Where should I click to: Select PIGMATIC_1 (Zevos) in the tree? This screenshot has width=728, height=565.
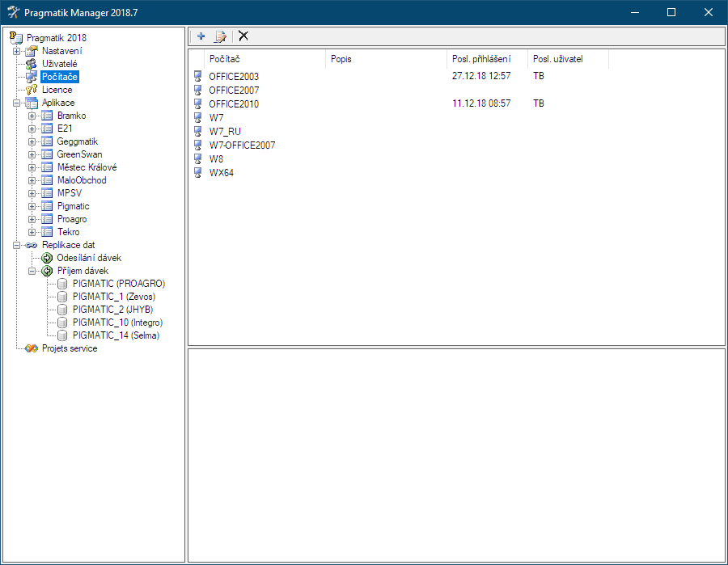[114, 297]
